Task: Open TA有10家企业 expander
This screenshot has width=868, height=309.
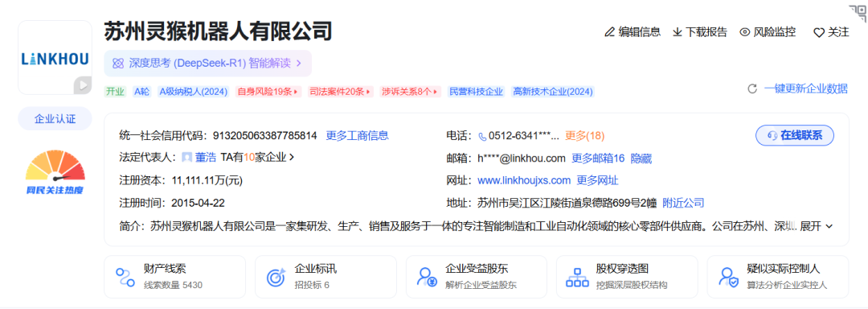Action: (257, 157)
